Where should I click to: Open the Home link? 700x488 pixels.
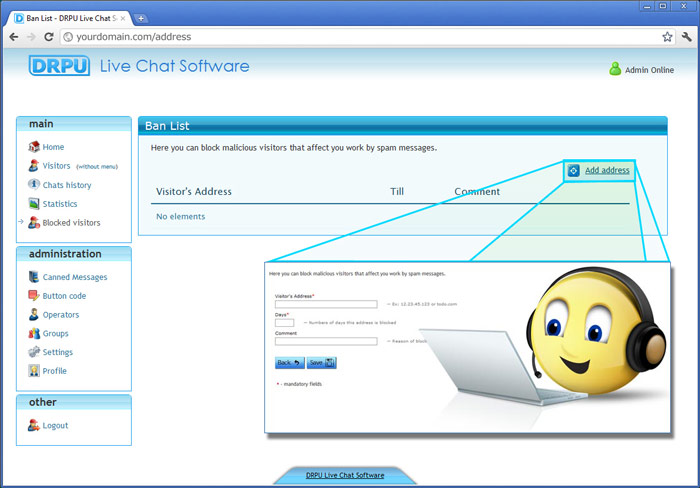(x=53, y=147)
